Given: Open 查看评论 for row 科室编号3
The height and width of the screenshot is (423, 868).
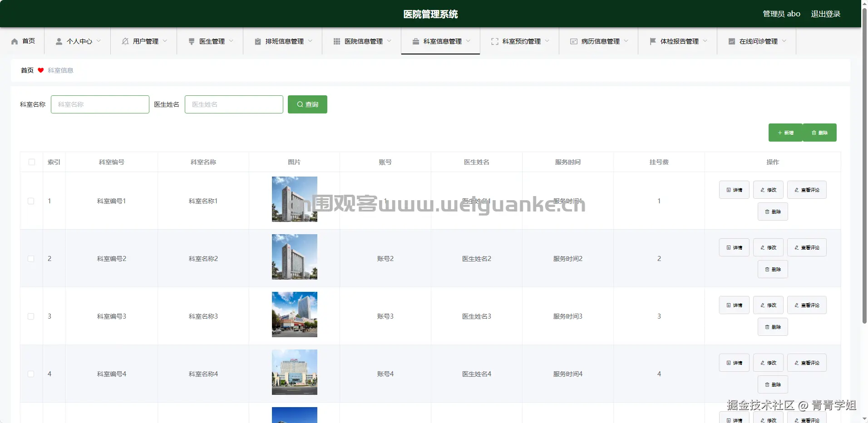Looking at the screenshot, I should (807, 305).
